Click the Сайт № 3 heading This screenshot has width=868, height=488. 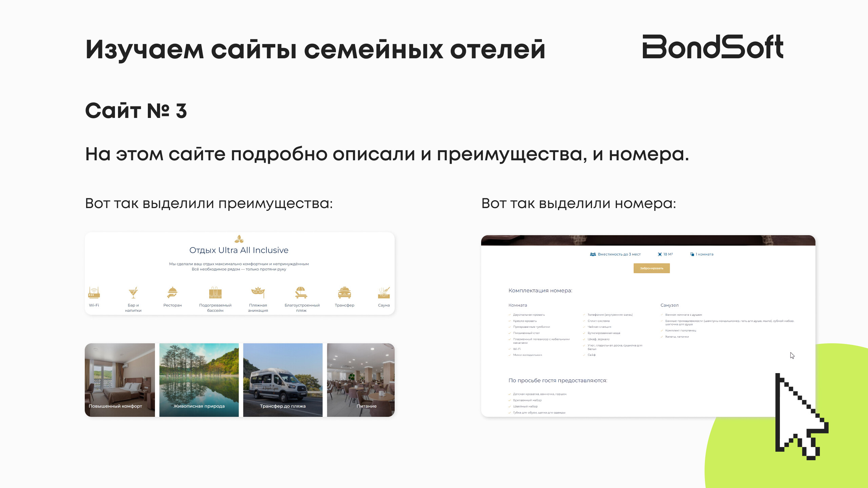136,111
